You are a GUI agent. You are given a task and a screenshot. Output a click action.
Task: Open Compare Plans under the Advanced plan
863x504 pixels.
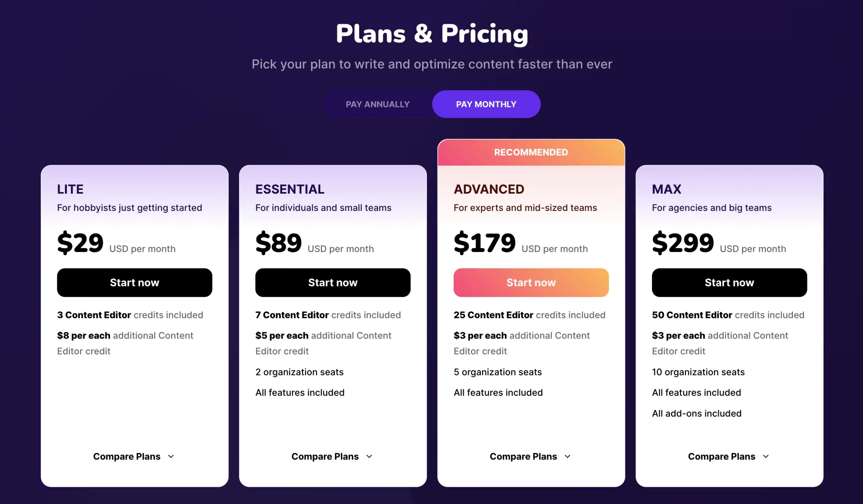[523, 456]
